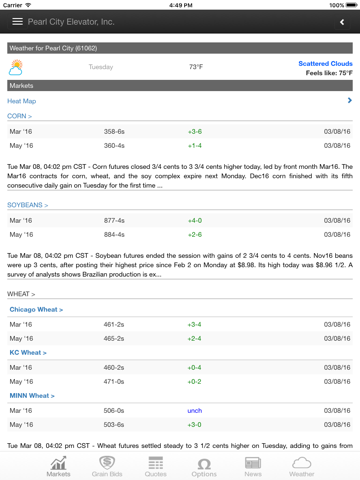Open the SOYBEANS section link
Screen dimensions: 360x480
pyautogui.click(x=28, y=205)
